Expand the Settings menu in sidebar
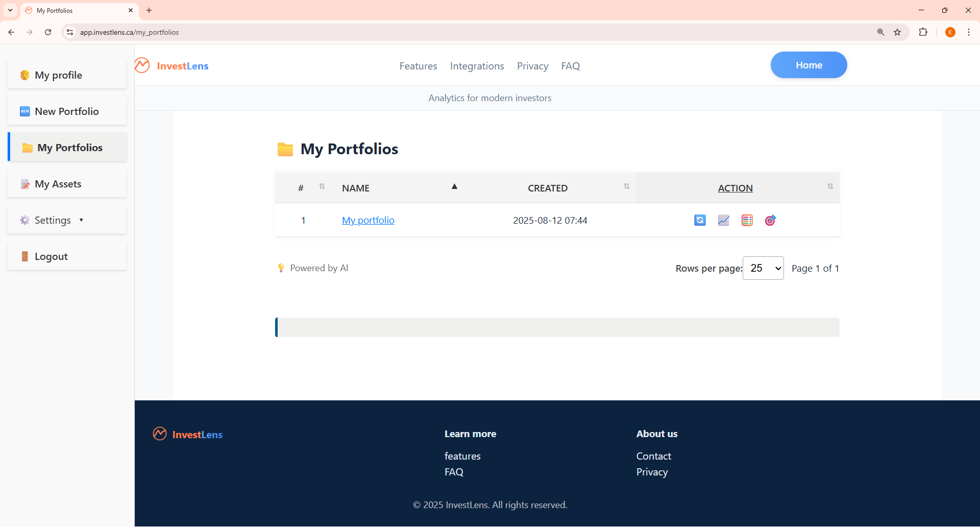The width and height of the screenshot is (980, 527). 67,220
